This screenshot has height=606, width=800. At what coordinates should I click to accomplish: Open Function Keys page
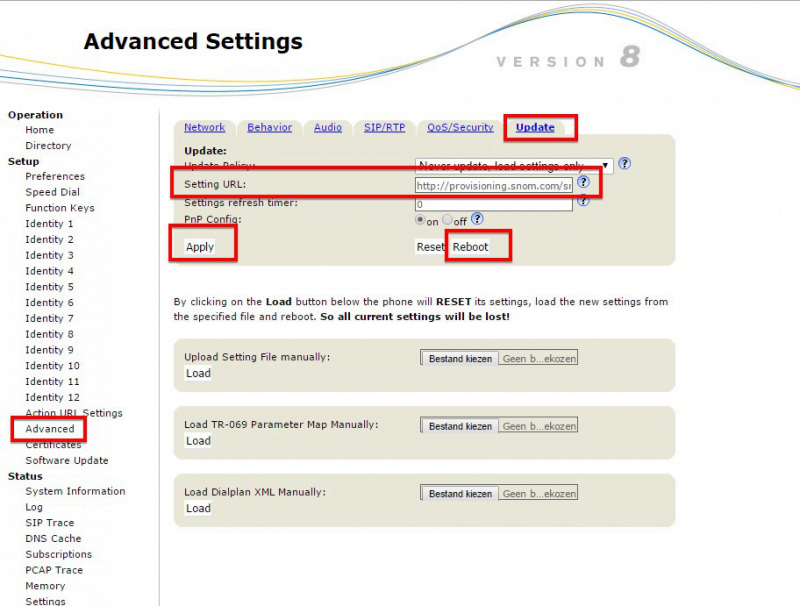pyautogui.click(x=60, y=208)
